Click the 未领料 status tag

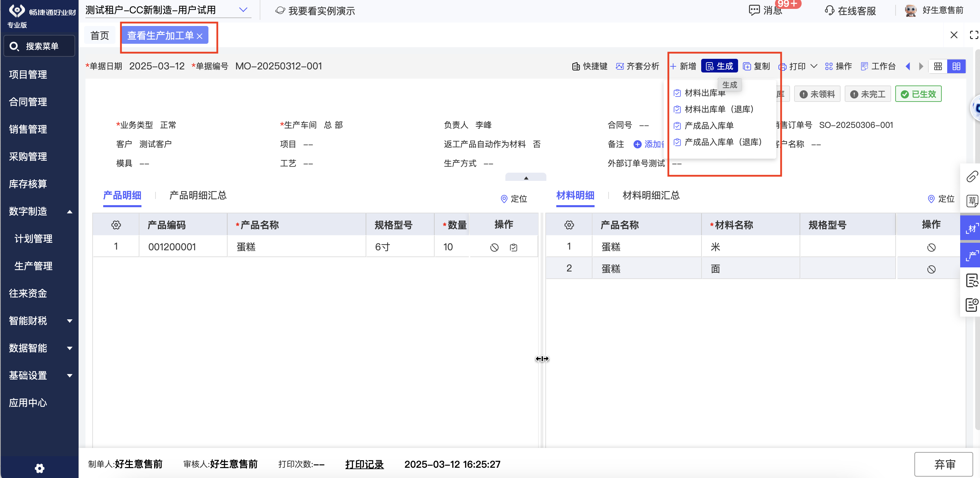(817, 94)
